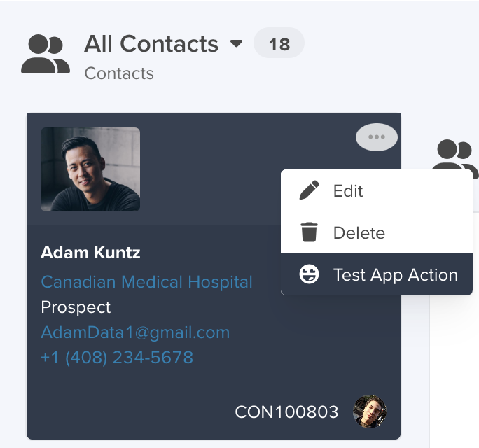This screenshot has width=479, height=448.
Task: Click the smiley face Test App Action icon
Action: 309,274
